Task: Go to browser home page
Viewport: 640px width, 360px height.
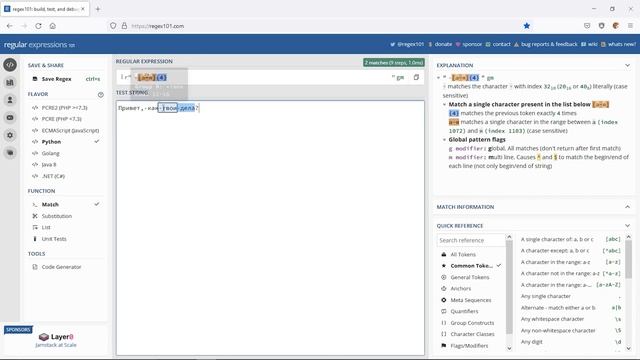Action: pyautogui.click(x=53, y=26)
